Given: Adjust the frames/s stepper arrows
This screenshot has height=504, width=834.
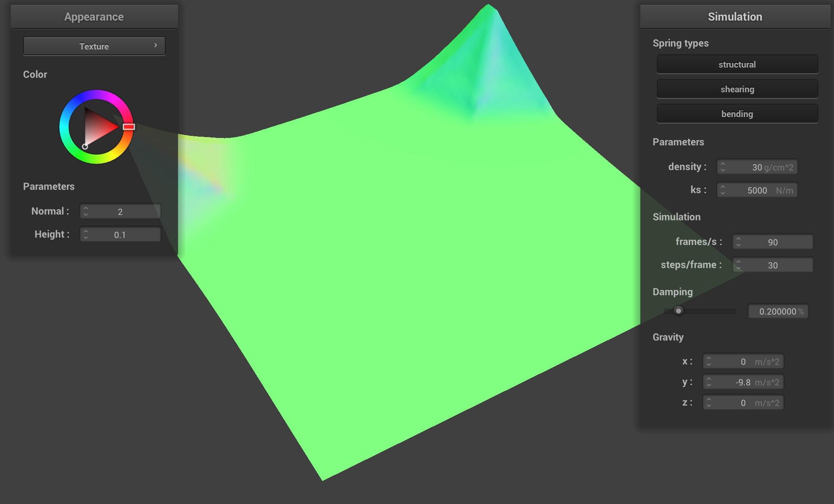Looking at the screenshot, I should tap(738, 242).
